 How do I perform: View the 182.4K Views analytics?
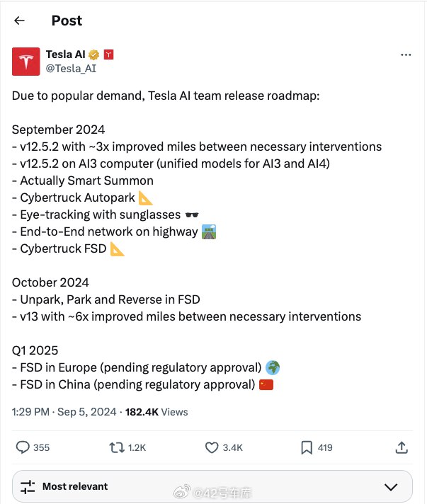pyautogui.click(x=156, y=412)
